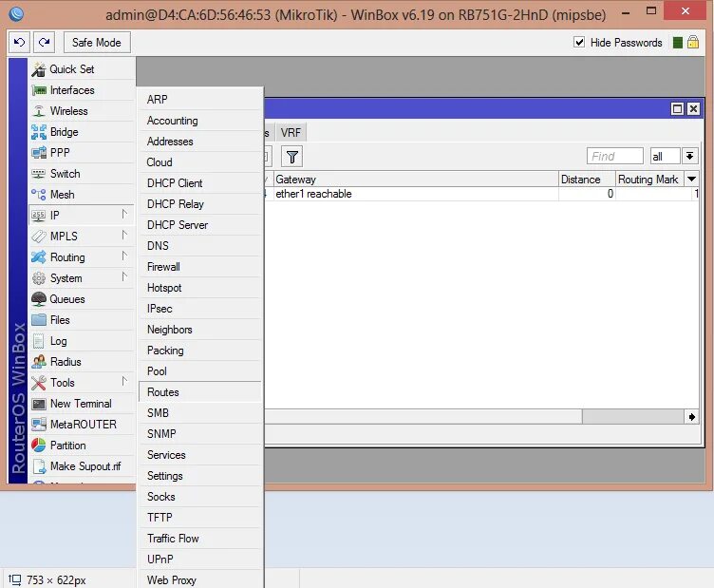Click the Undo arrow icon
Image resolution: width=714 pixels, height=588 pixels.
point(19,43)
